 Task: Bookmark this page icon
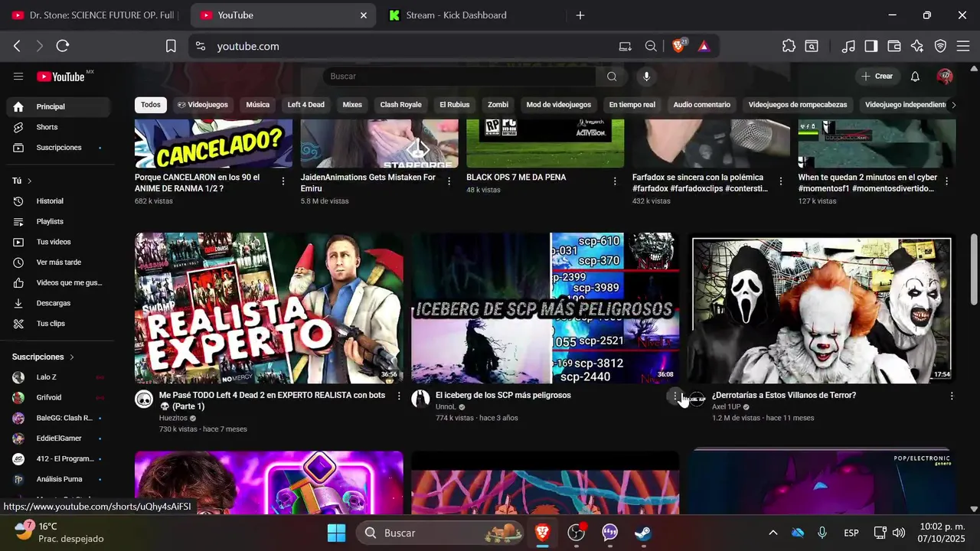[x=171, y=46]
